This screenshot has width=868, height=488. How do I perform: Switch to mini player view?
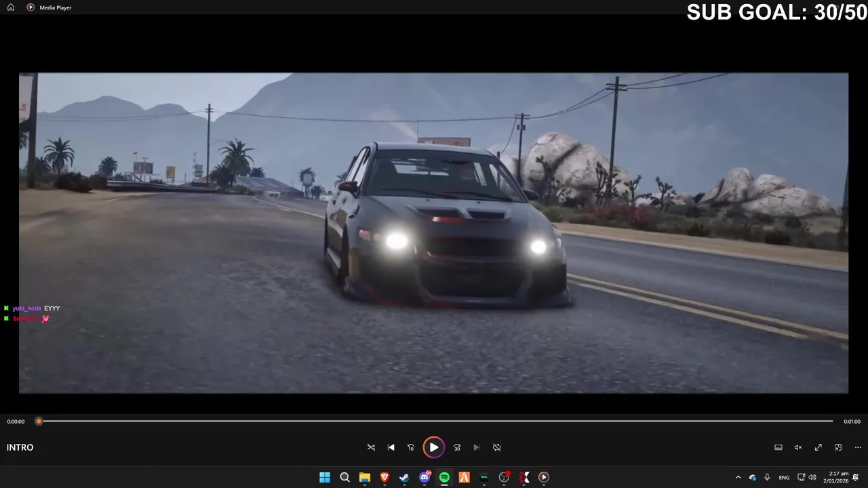tap(838, 447)
